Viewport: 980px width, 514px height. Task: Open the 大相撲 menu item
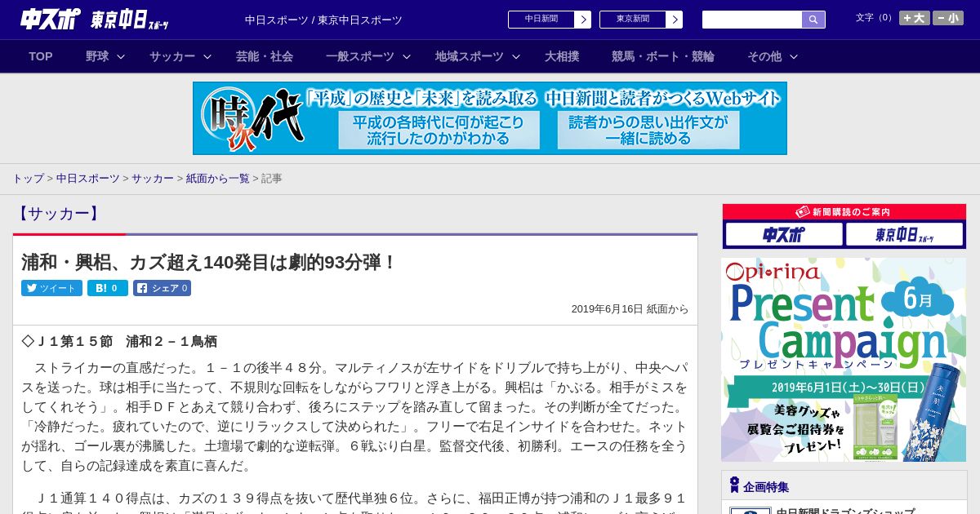click(x=562, y=56)
